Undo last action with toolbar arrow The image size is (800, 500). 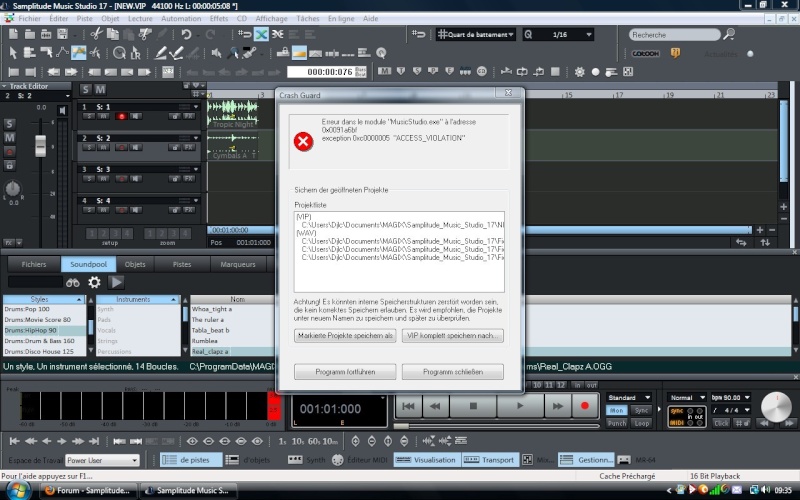pos(186,34)
